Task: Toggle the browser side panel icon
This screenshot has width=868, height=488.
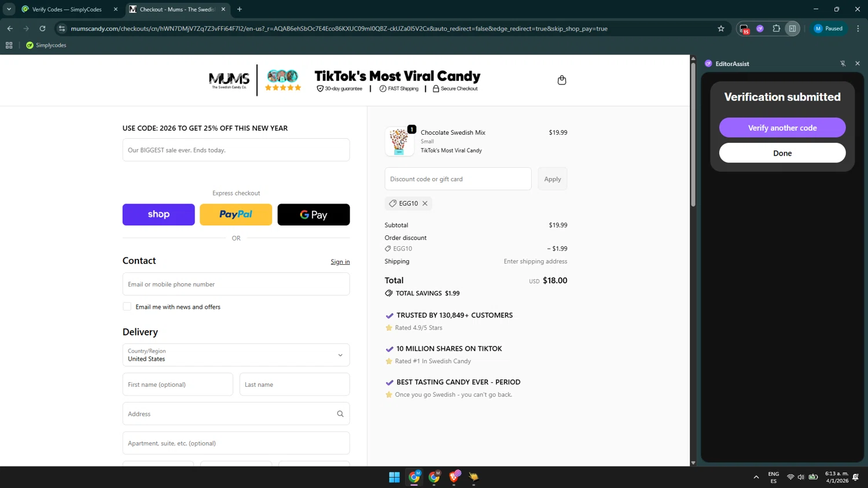Action: (x=792, y=28)
